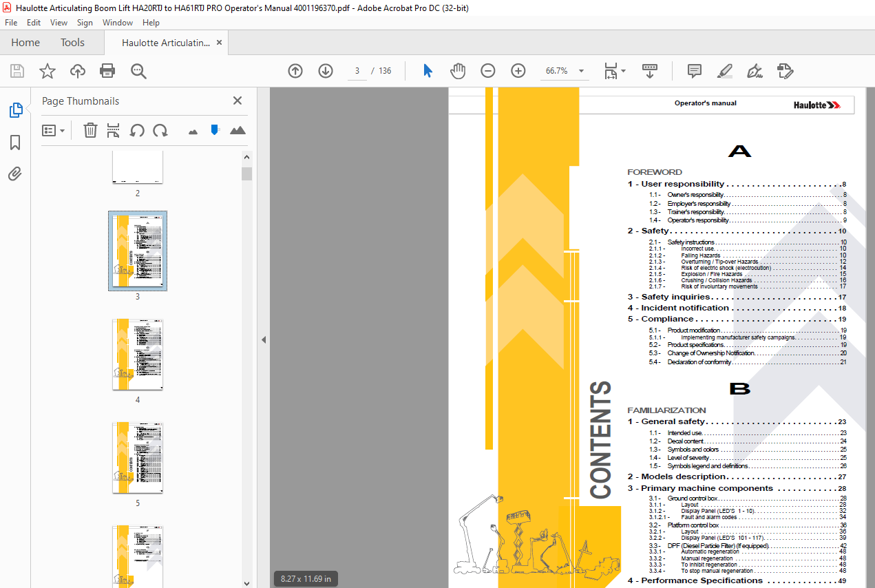
Task: Select page 4 thumbnail
Action: (138, 355)
